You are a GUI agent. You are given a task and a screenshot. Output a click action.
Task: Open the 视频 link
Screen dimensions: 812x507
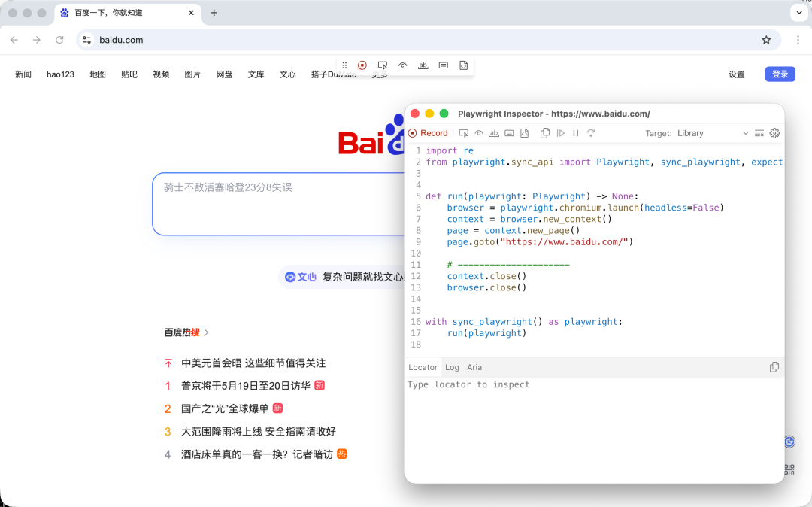click(161, 74)
